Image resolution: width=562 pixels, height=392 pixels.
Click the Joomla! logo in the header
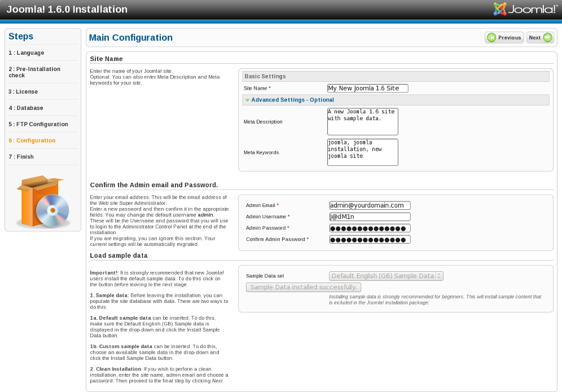pos(525,9)
